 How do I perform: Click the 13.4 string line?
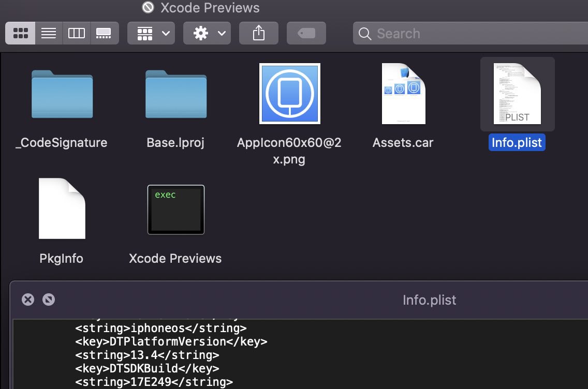147,355
